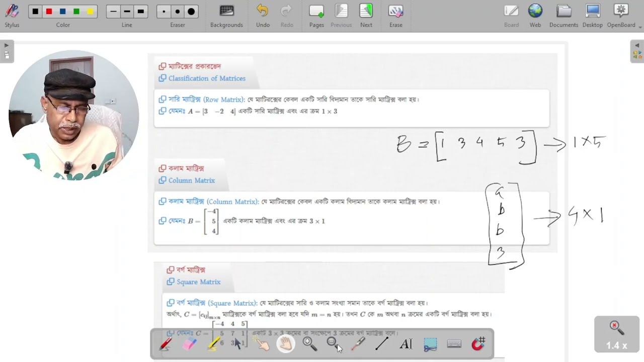Click the Column Matrix heading text
The width and height of the screenshot is (644, 362).
(192, 180)
